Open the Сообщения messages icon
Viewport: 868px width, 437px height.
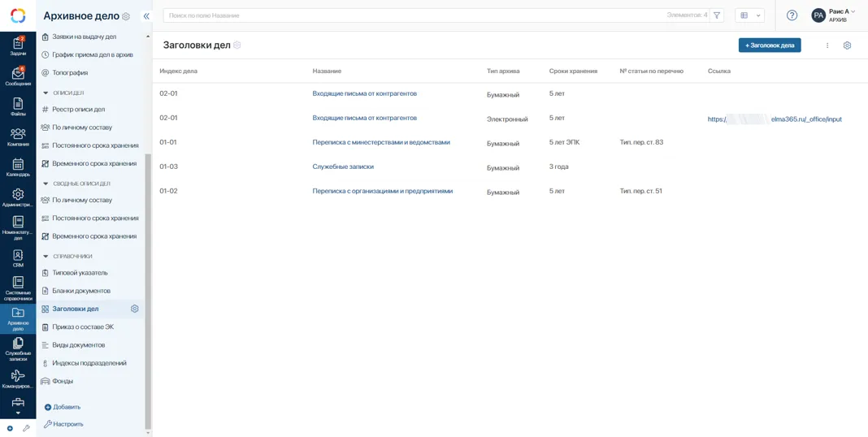tap(18, 76)
